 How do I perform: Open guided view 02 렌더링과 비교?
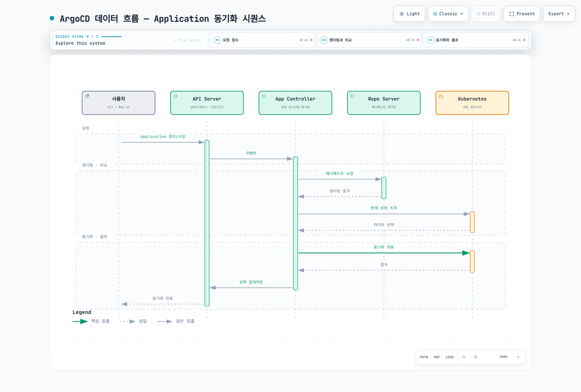click(369, 40)
